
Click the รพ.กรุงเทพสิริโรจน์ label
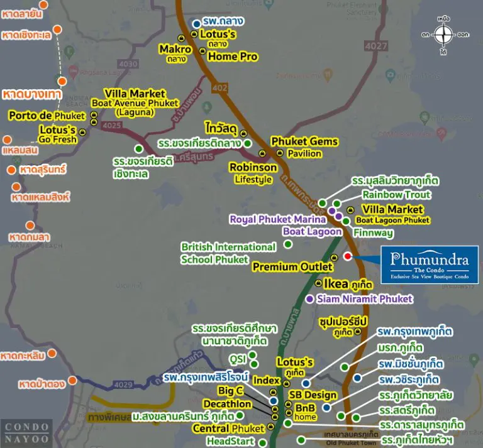click(206, 377)
